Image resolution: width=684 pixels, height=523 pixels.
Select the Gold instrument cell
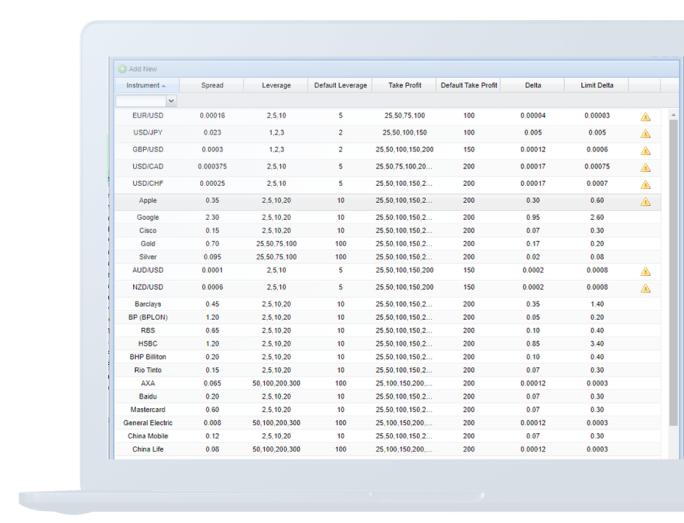147,243
